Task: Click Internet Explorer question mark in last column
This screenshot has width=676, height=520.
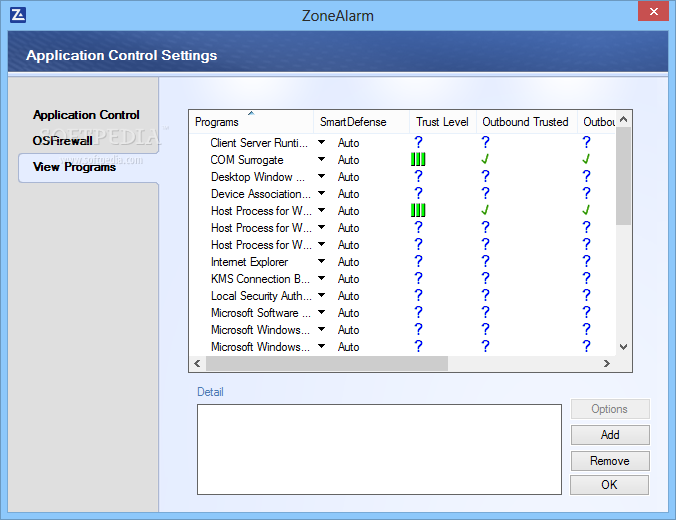Action: (x=586, y=261)
